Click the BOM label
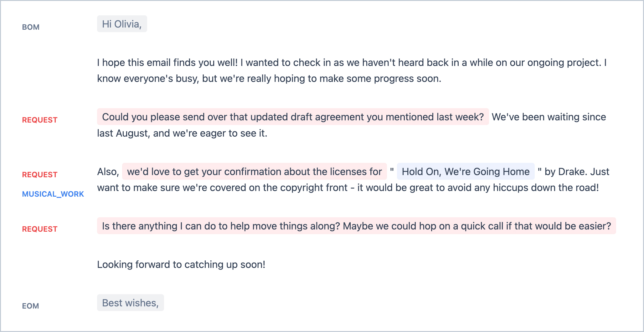This screenshot has height=332, width=644. click(31, 27)
